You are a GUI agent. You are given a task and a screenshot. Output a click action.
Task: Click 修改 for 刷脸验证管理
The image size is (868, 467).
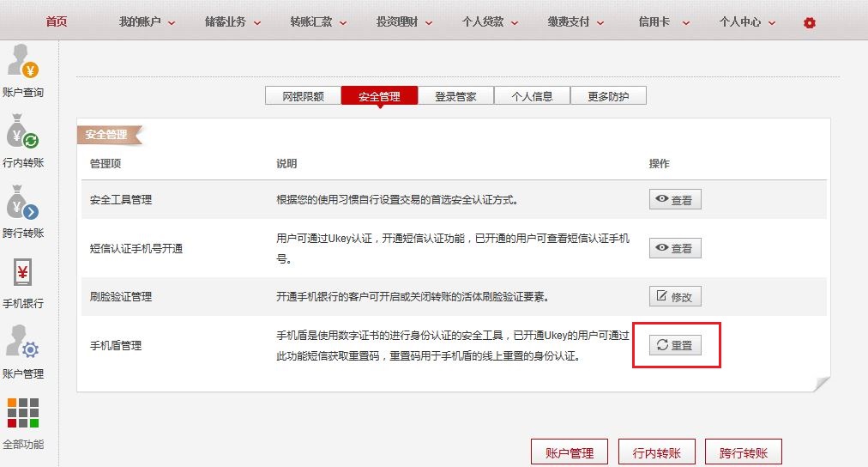coord(675,296)
